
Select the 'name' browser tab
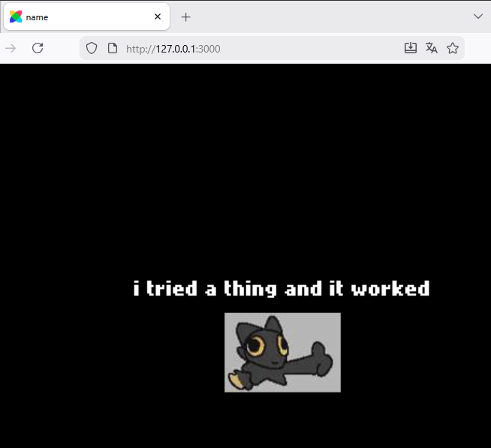pyautogui.click(x=87, y=17)
